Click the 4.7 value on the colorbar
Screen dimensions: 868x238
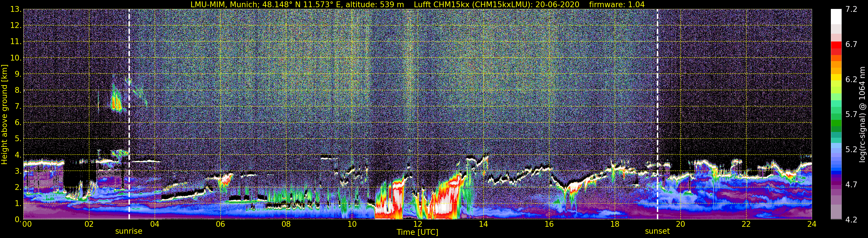(852, 184)
